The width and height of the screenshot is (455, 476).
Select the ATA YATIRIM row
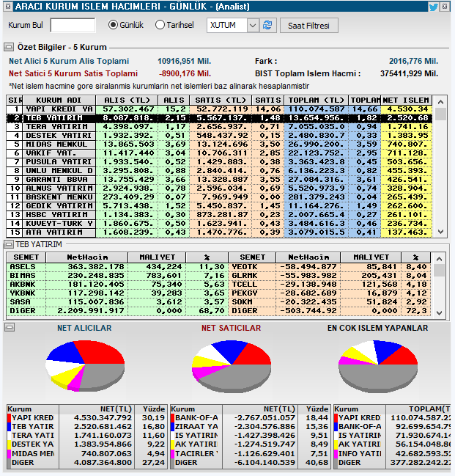click(x=218, y=232)
